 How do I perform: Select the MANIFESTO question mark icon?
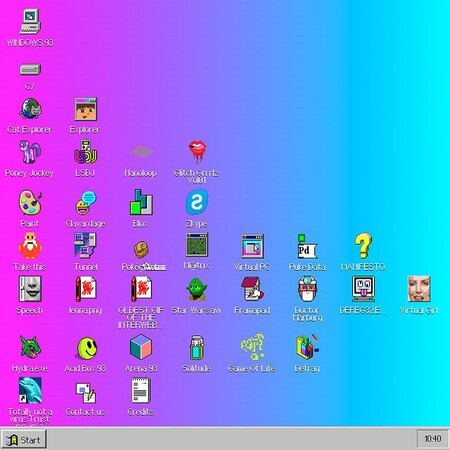coord(363,246)
